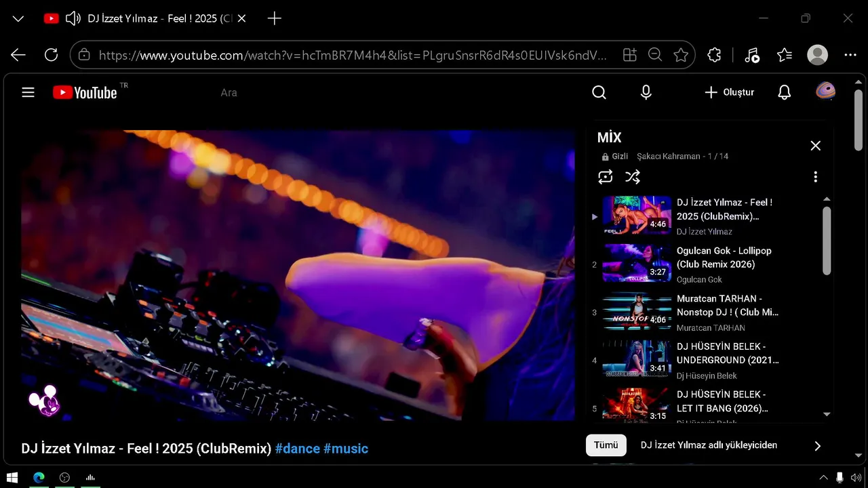Click the Oluştur create button
The width and height of the screenshot is (868, 488).
(x=729, y=92)
